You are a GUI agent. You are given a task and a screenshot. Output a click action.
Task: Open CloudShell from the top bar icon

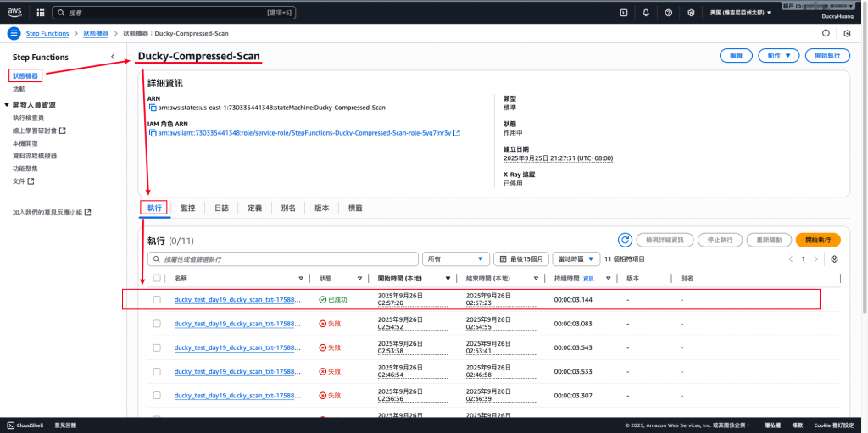coord(623,12)
